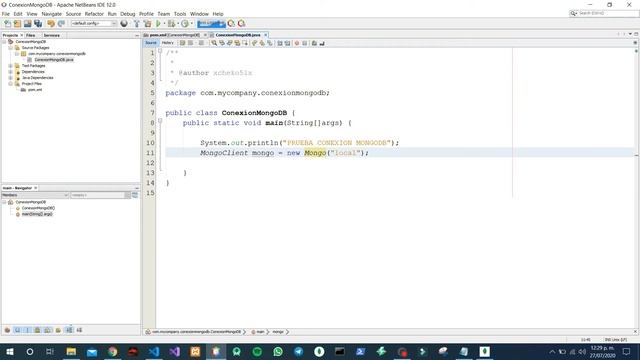Select main(String[] args) in Navigator
Image resolution: width=640 pixels, height=360 pixels.
click(37, 214)
